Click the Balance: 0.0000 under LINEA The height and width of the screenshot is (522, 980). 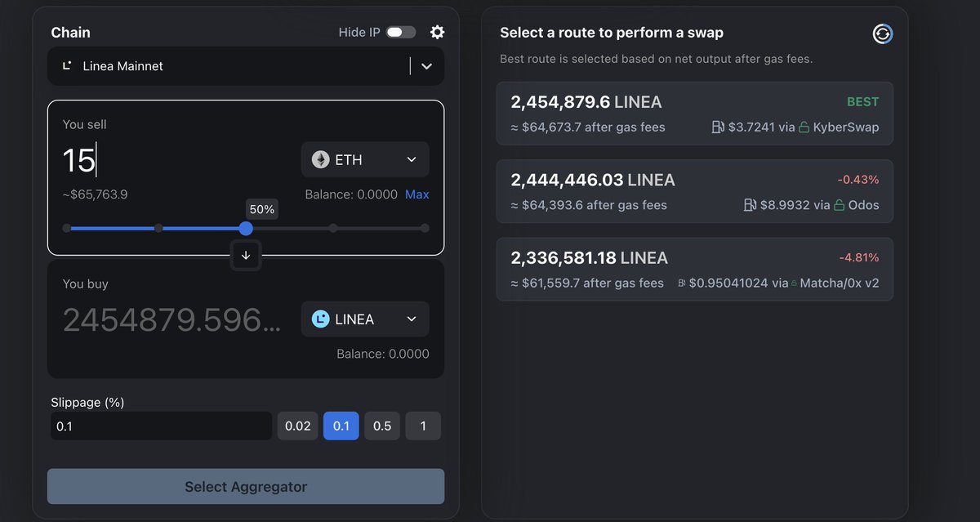click(383, 354)
